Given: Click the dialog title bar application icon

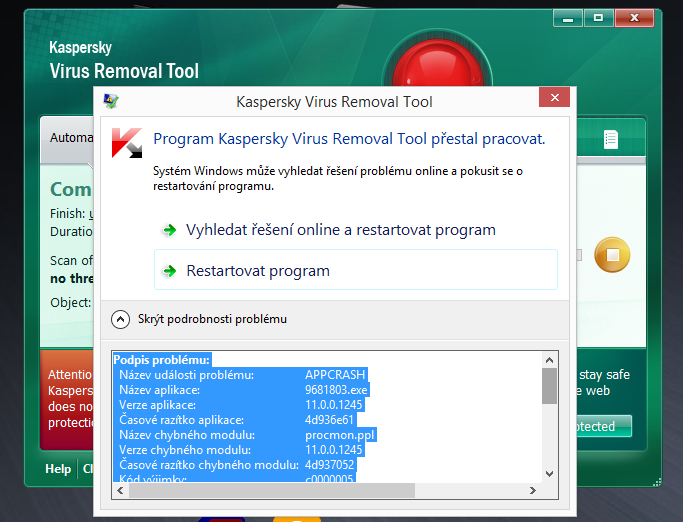Looking at the screenshot, I should (x=111, y=101).
